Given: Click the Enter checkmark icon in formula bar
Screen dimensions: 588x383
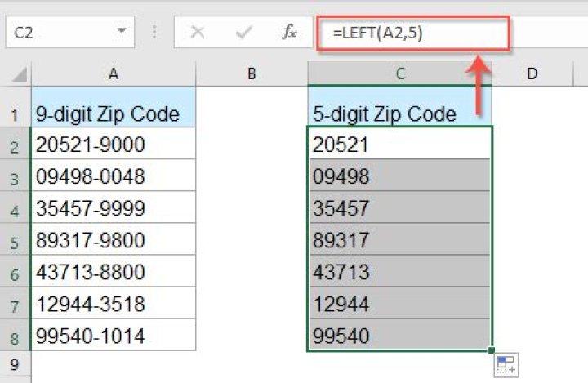Looking at the screenshot, I should click(x=243, y=33).
